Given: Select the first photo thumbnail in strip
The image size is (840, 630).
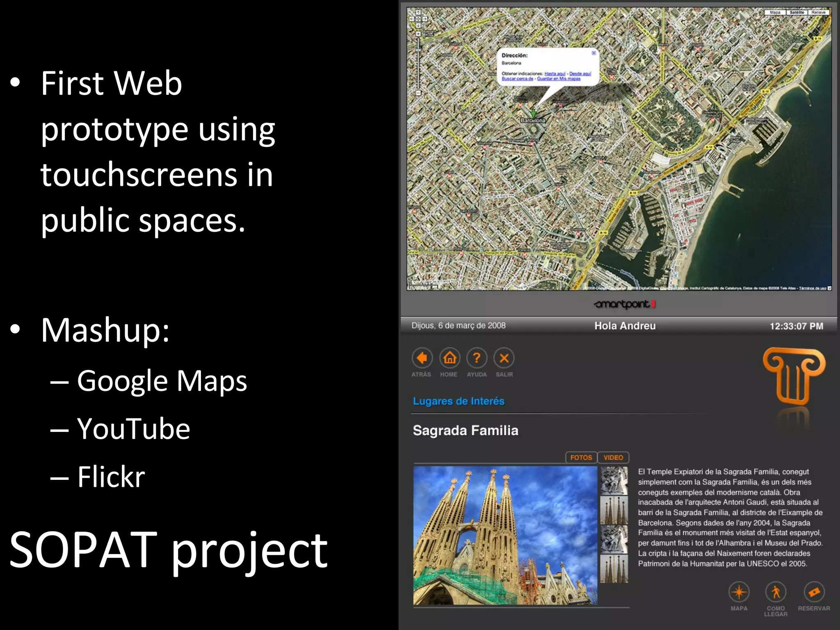Looking at the screenshot, I should point(614,481).
